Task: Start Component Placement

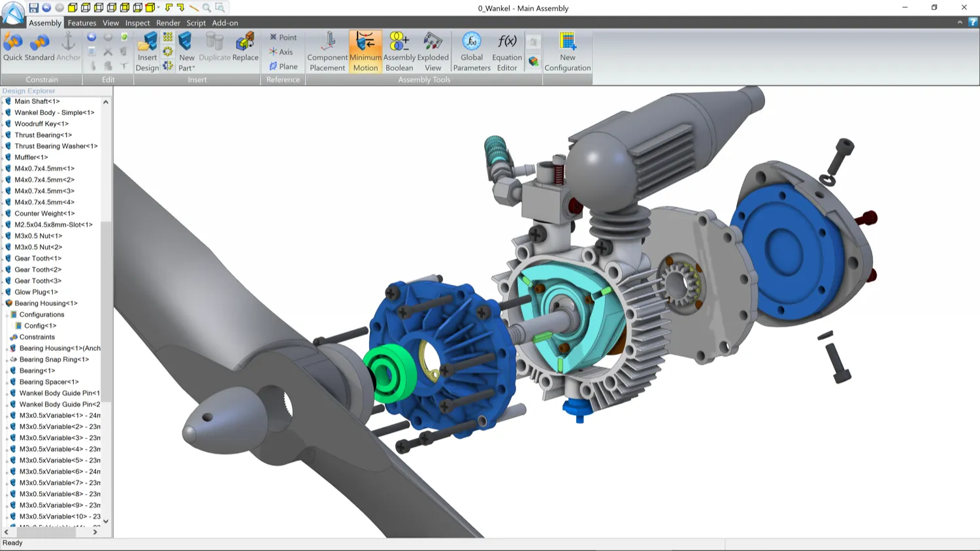Action: click(x=327, y=50)
